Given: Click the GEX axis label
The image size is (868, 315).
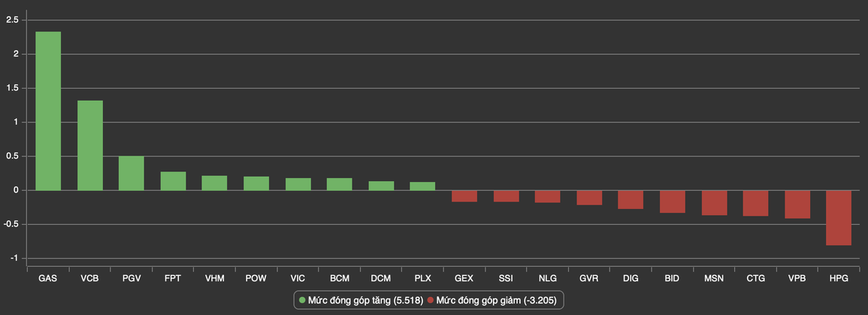Looking at the screenshot, I should pos(464,278).
